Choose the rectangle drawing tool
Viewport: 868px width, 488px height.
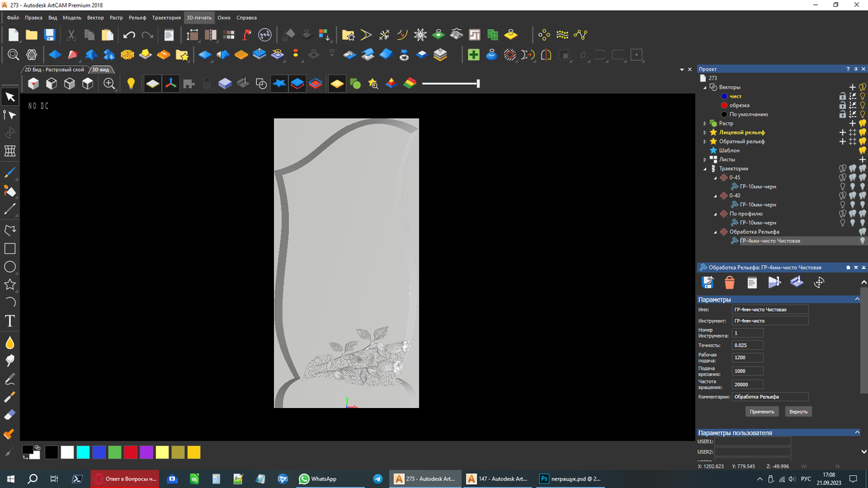coord(10,249)
